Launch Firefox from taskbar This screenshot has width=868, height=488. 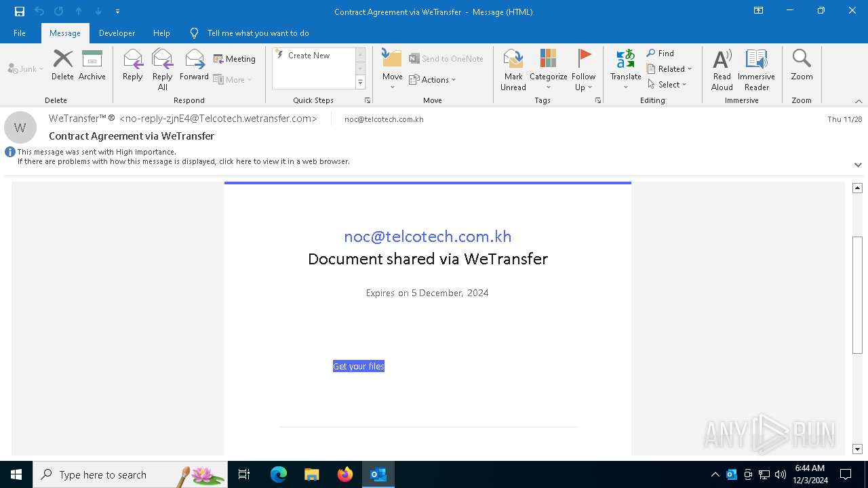[345, 474]
